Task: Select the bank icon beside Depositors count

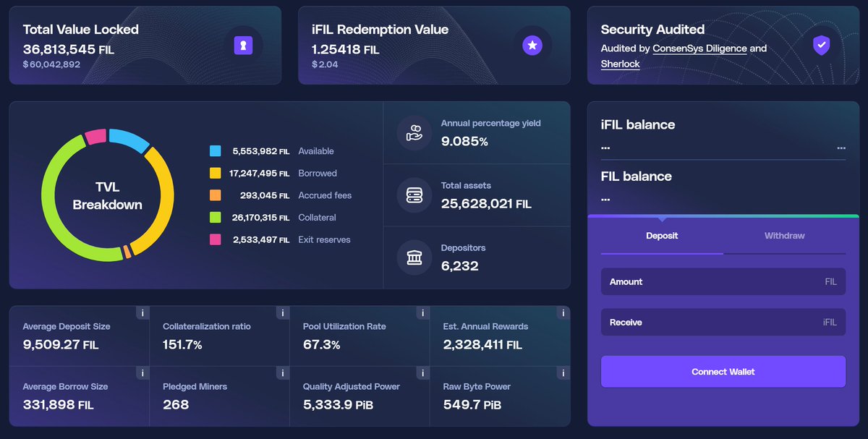Action: [413, 256]
